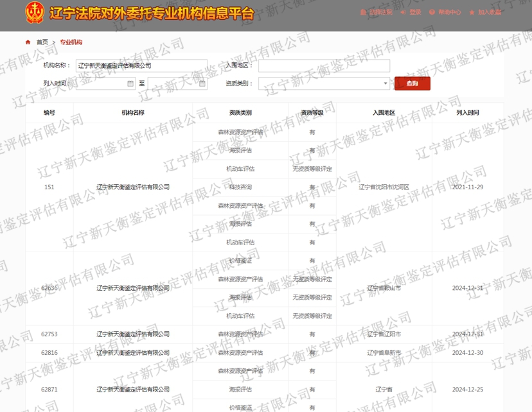
Task: Click organization name in row 62753
Action: [x=132, y=334]
